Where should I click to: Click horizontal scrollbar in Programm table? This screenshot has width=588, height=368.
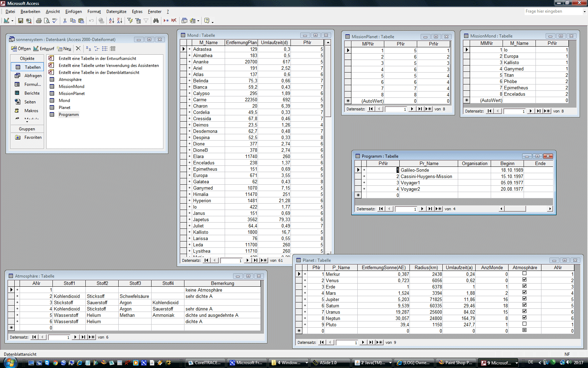click(525, 209)
